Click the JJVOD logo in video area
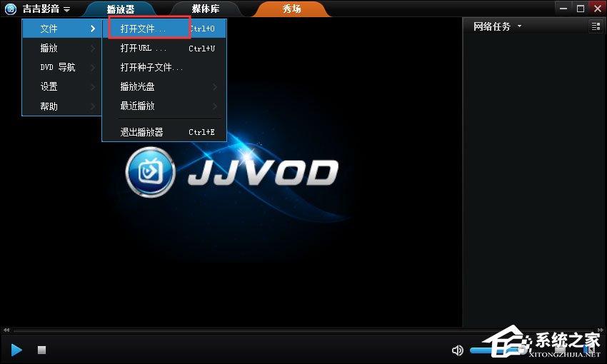 coord(232,172)
